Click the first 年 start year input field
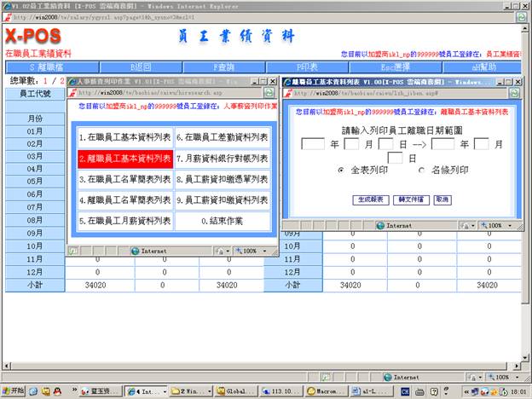532x399 pixels. [x=313, y=144]
